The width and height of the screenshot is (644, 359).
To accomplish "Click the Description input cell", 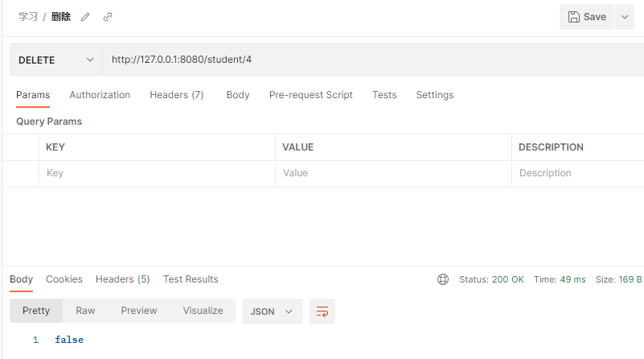I will 578,173.
